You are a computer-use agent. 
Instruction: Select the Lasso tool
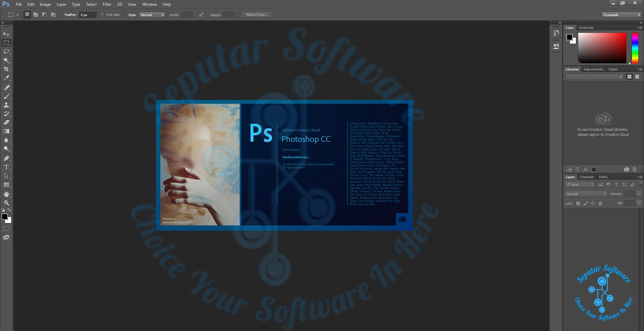tap(6, 52)
